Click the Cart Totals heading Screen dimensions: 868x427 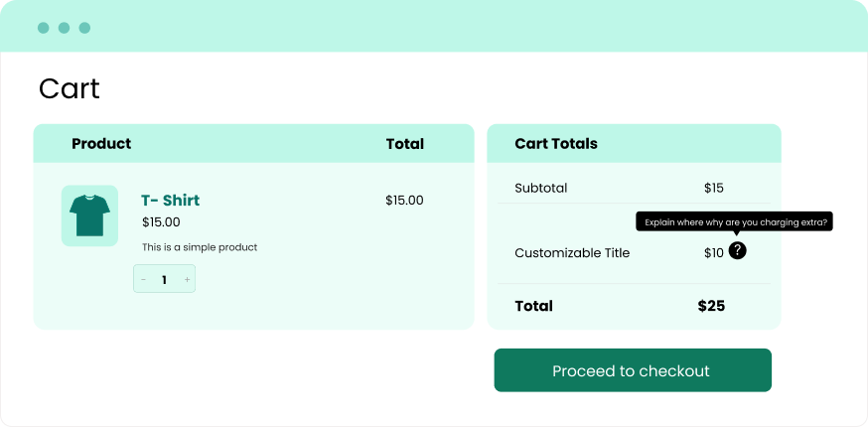(556, 144)
